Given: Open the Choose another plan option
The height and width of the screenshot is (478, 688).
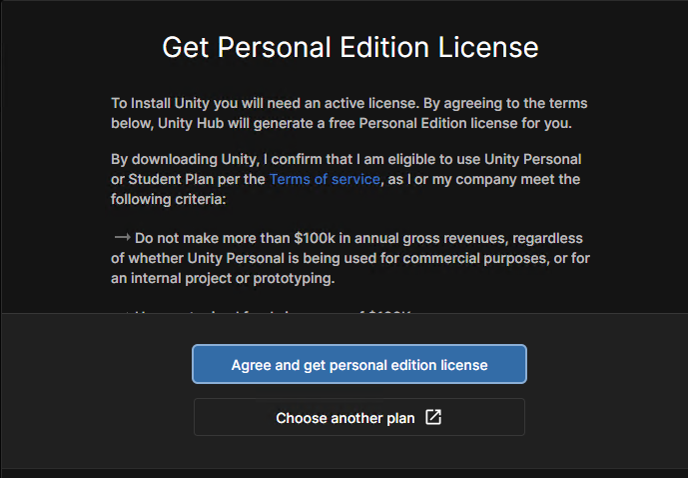Looking at the screenshot, I should point(359,417).
